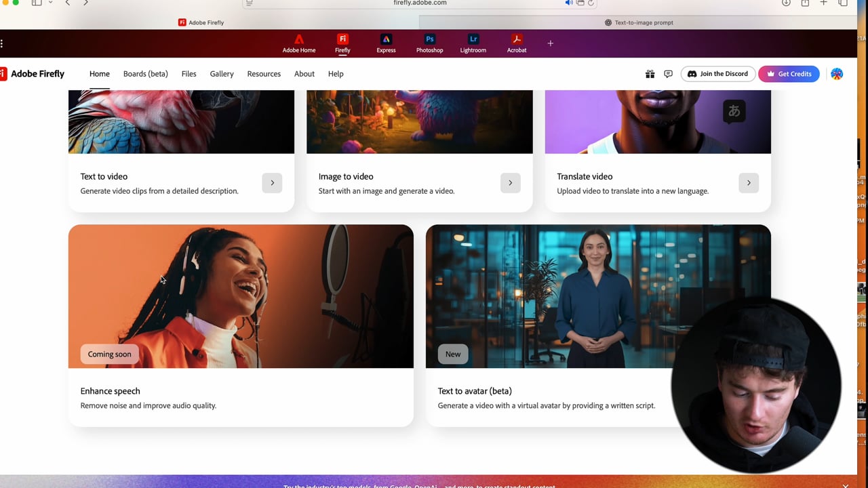
Task: Launch Photoshop from the app bar
Action: click(x=429, y=43)
